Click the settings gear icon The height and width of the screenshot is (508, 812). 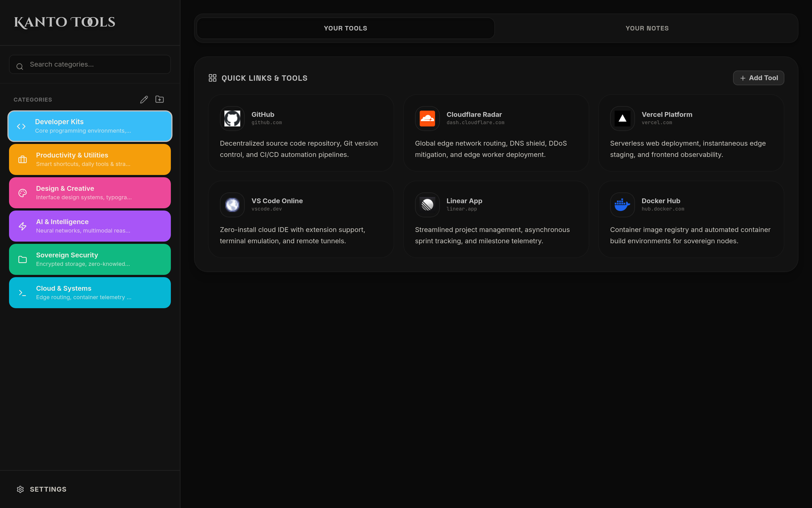(20, 489)
